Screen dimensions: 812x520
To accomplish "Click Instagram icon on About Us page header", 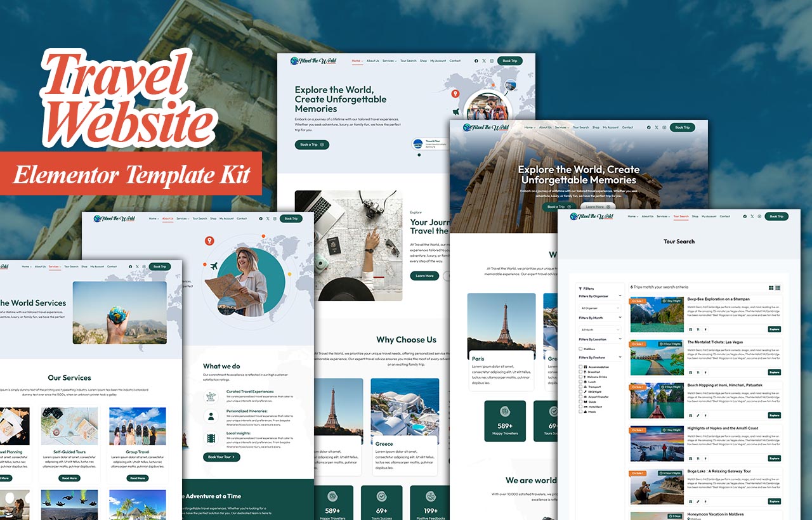I will coord(275,219).
